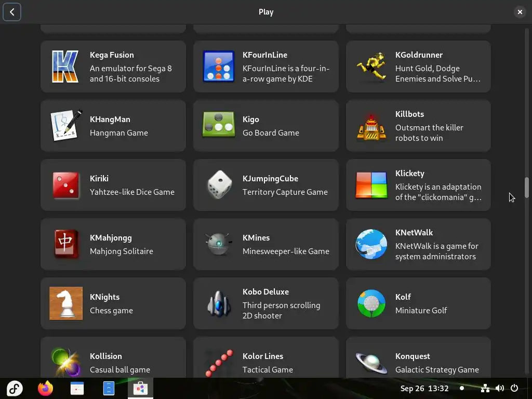The height and width of the screenshot is (399, 532).
Task: Open the power menu icon
Action: (514, 388)
